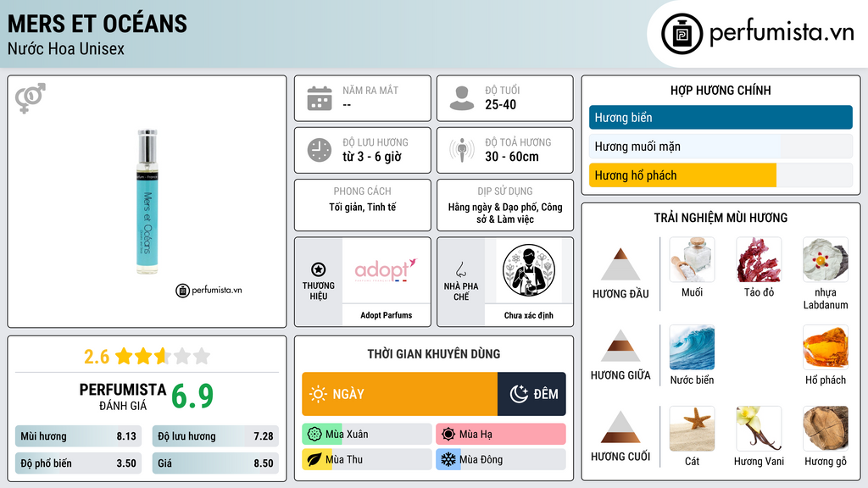The image size is (868, 488).
Task: Click the Giá 8.50 score bar
Action: pos(215,463)
